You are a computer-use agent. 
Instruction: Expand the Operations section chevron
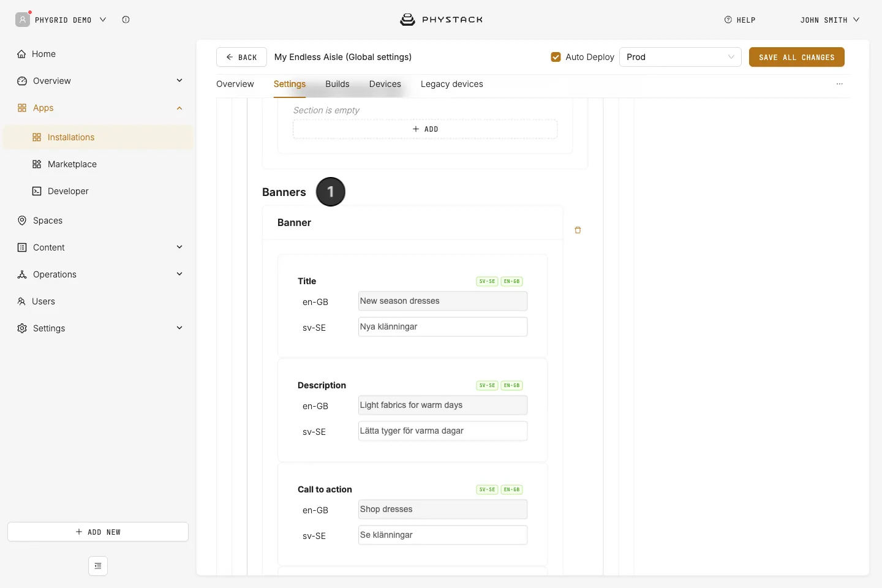point(179,274)
